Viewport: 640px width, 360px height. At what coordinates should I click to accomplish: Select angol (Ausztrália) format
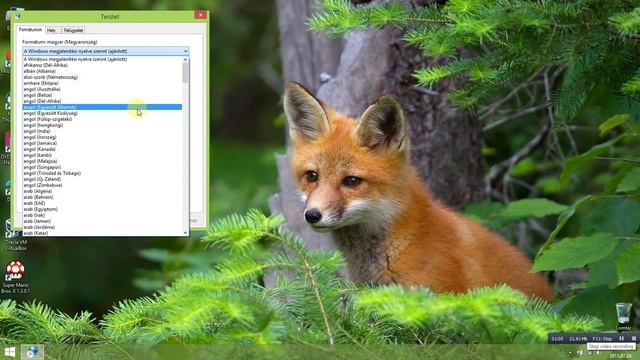click(x=102, y=89)
